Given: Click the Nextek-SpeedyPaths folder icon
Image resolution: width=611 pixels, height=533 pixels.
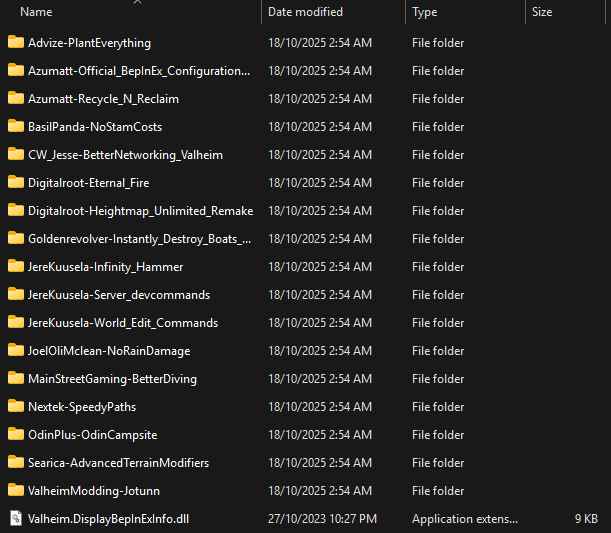Looking at the screenshot, I should coord(16,406).
